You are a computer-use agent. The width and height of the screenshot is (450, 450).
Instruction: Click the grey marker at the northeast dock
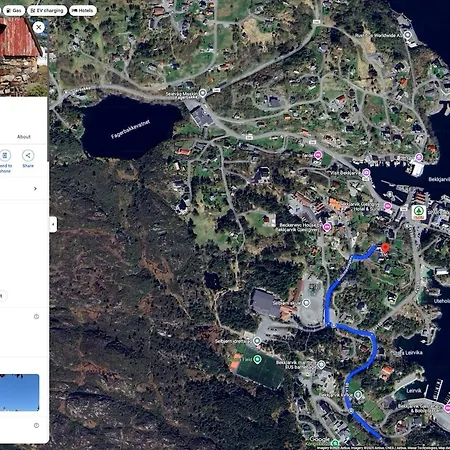[x=407, y=35]
